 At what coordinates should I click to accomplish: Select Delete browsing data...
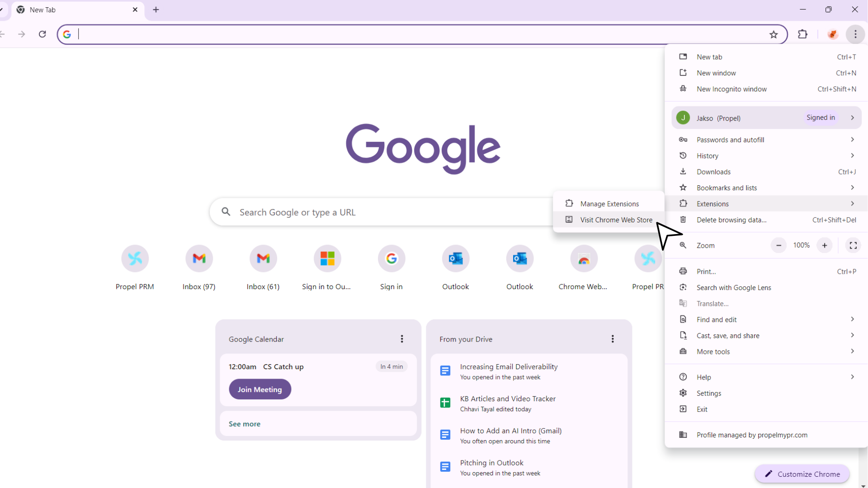click(x=766, y=220)
